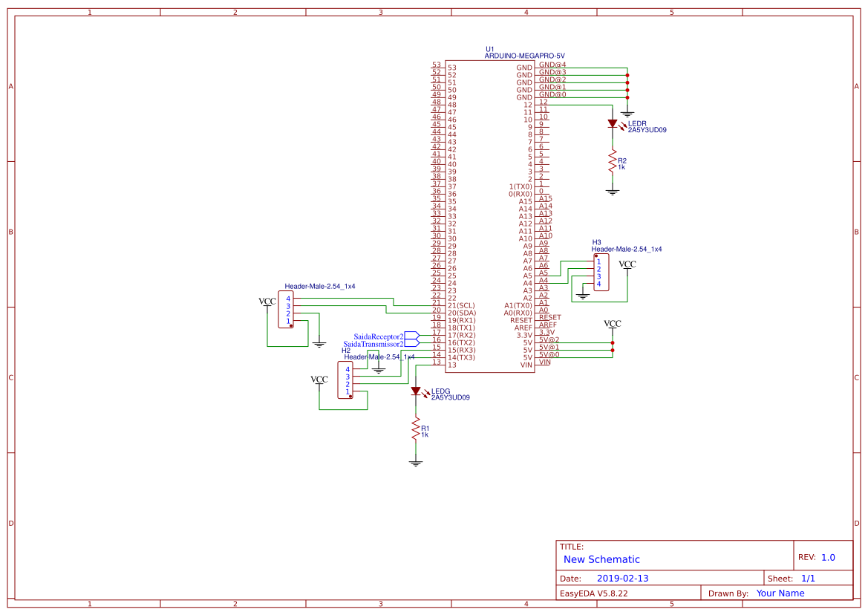
Task: Select the AREF net label
Action: coord(547,325)
